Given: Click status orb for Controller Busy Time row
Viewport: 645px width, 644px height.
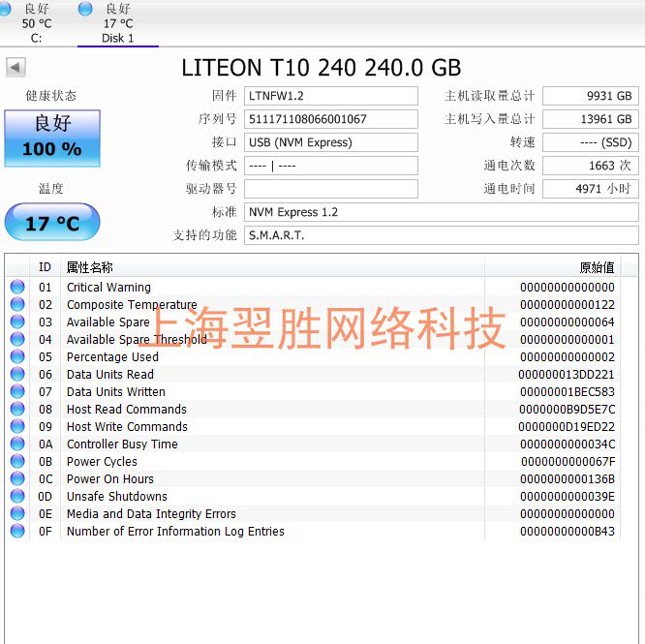Looking at the screenshot, I should click(x=17, y=444).
